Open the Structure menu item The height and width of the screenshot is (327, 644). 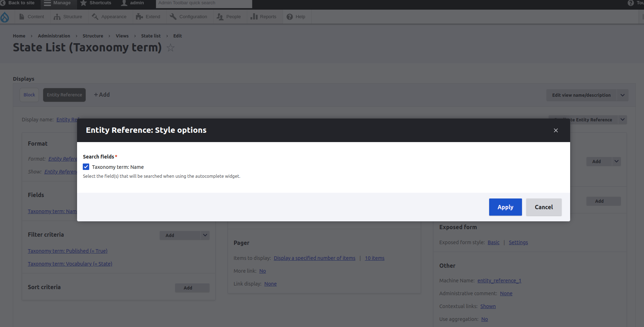click(x=68, y=17)
